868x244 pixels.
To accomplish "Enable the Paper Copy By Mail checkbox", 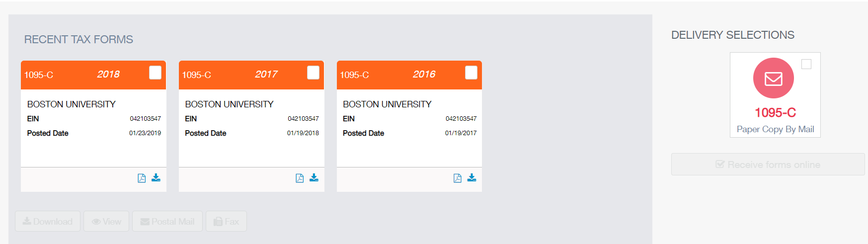I will (x=806, y=64).
